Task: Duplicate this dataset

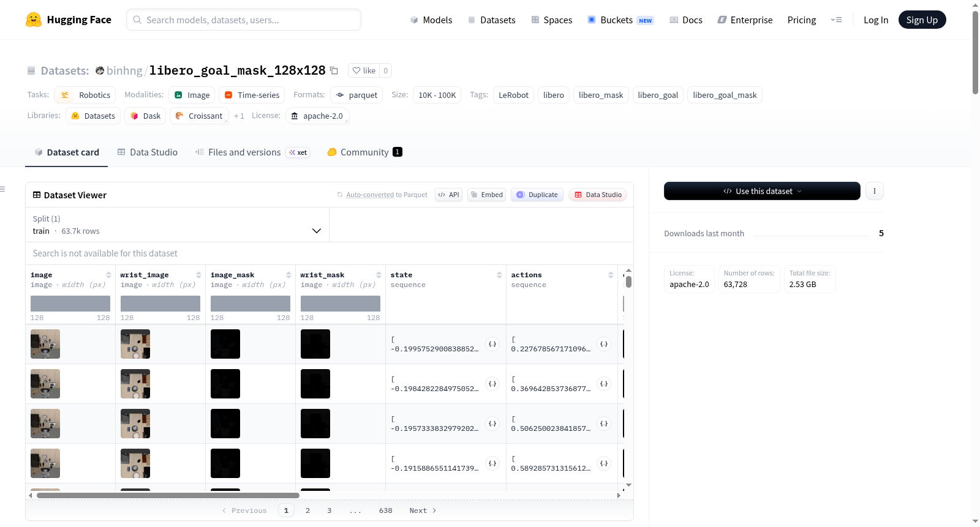Action: 537,195
